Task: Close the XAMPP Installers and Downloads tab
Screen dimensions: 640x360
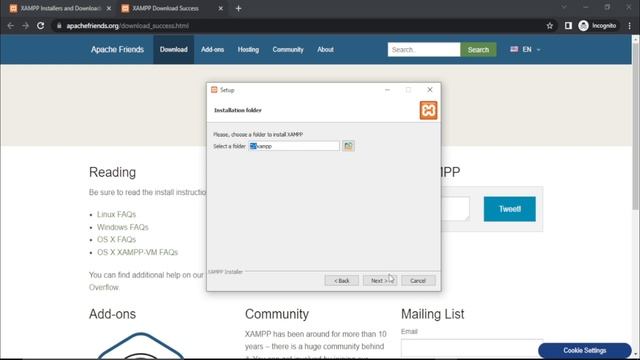Action: 109,8
